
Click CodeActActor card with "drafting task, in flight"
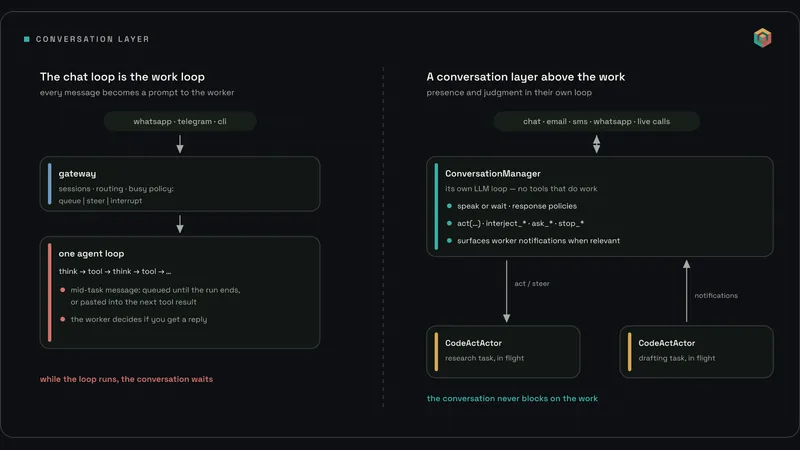696,352
